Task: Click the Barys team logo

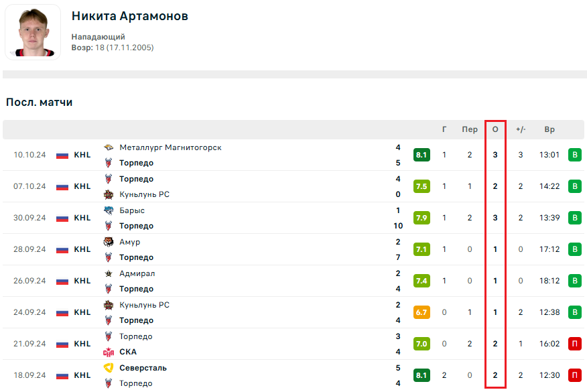Action: point(109,210)
